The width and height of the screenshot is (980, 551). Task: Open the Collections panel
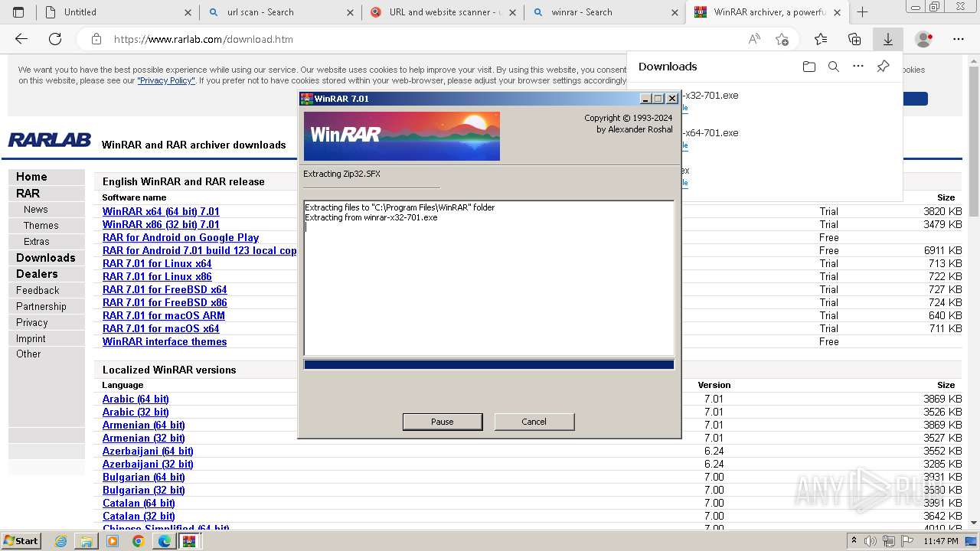(x=854, y=39)
